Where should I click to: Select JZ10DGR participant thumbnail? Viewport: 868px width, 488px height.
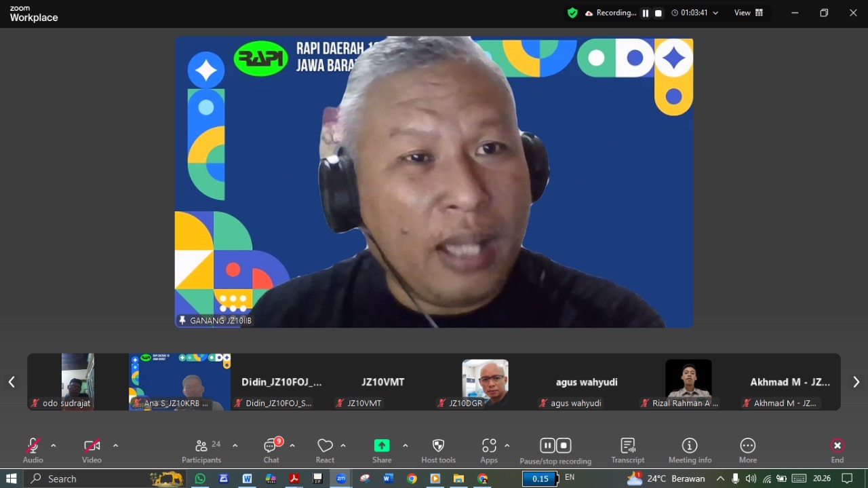[x=485, y=382]
